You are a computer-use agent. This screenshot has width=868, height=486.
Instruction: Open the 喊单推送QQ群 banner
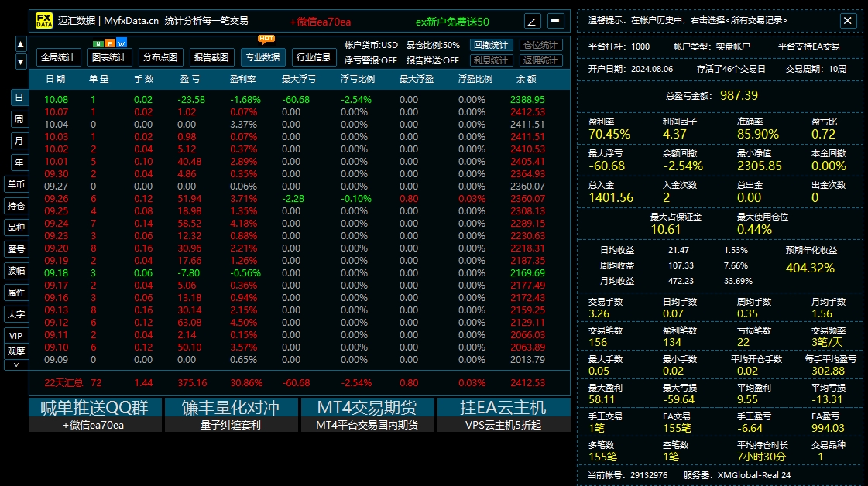(x=95, y=415)
